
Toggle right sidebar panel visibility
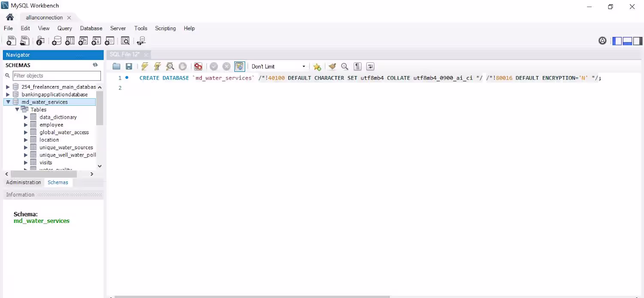(x=638, y=41)
